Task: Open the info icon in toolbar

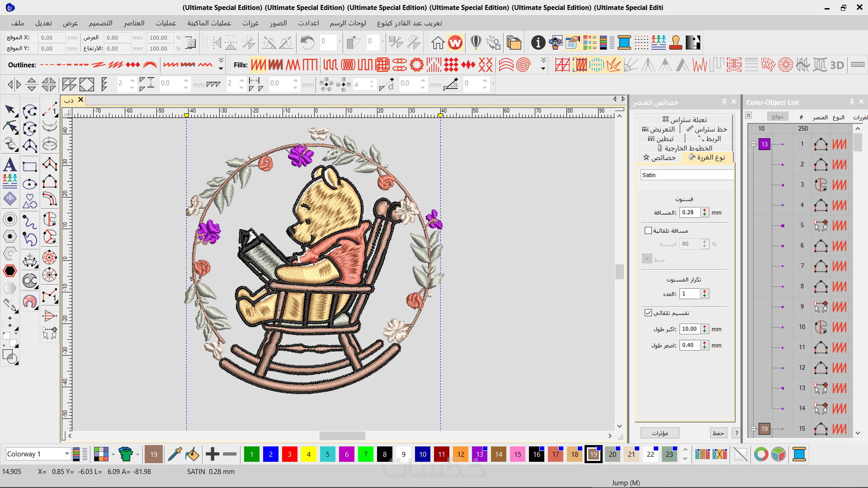Action: (538, 43)
